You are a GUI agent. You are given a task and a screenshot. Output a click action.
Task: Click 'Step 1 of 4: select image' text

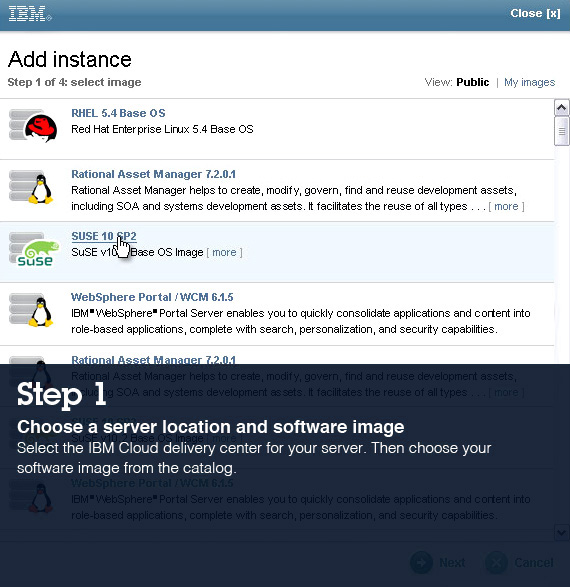tap(74, 82)
